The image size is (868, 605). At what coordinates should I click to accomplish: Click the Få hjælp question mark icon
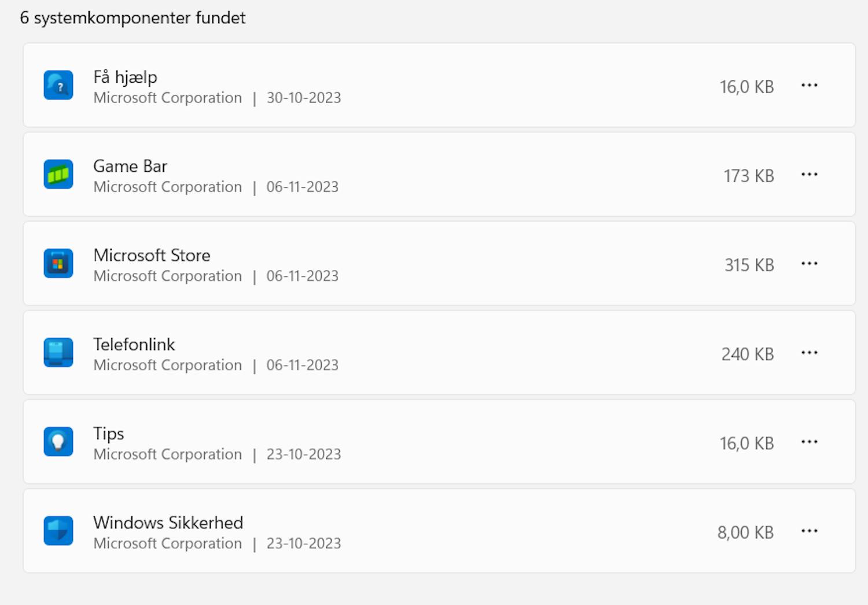pos(58,84)
